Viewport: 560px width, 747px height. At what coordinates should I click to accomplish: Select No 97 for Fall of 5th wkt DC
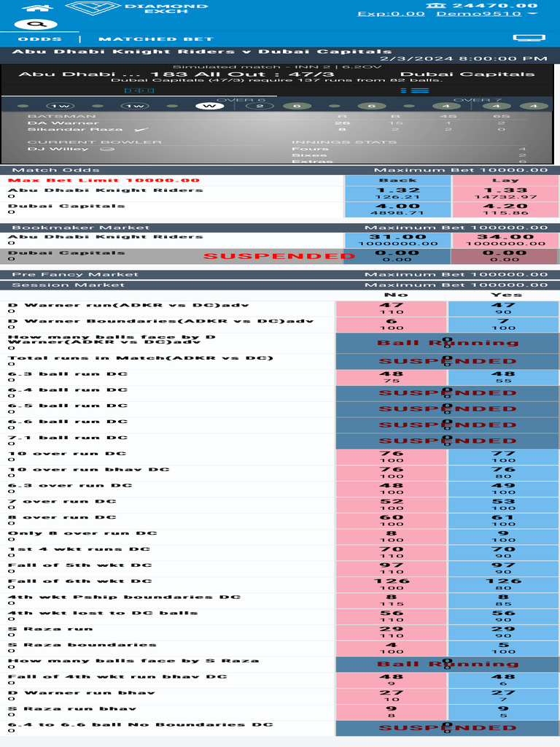[392, 569]
